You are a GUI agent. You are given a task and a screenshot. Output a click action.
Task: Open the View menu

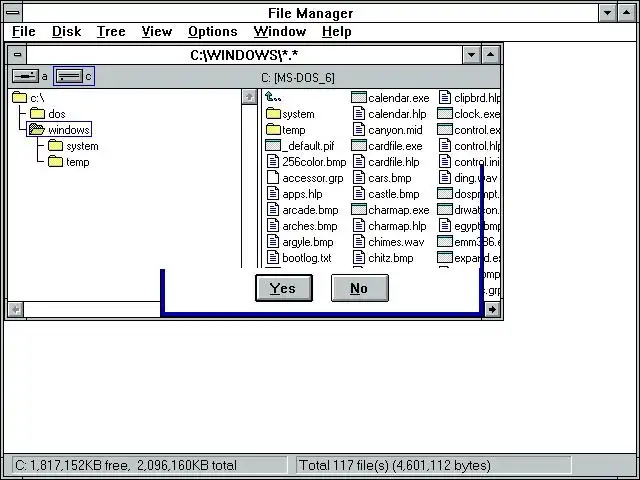point(157,31)
